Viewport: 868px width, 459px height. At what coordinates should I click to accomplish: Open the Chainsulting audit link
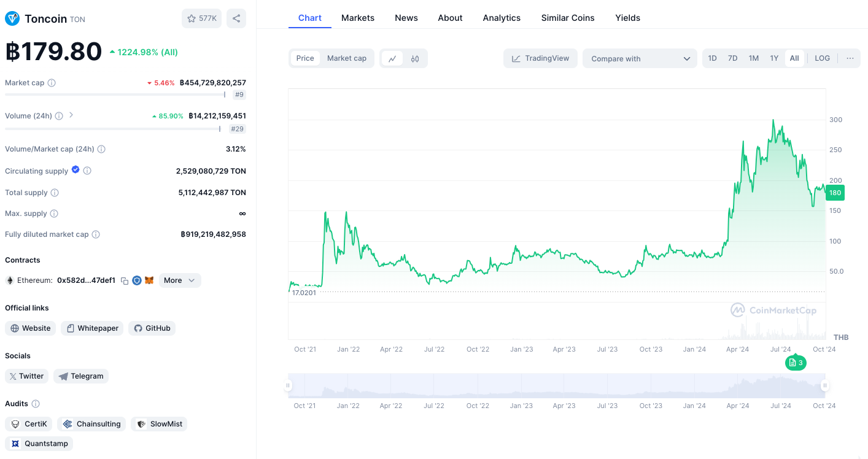click(x=91, y=424)
